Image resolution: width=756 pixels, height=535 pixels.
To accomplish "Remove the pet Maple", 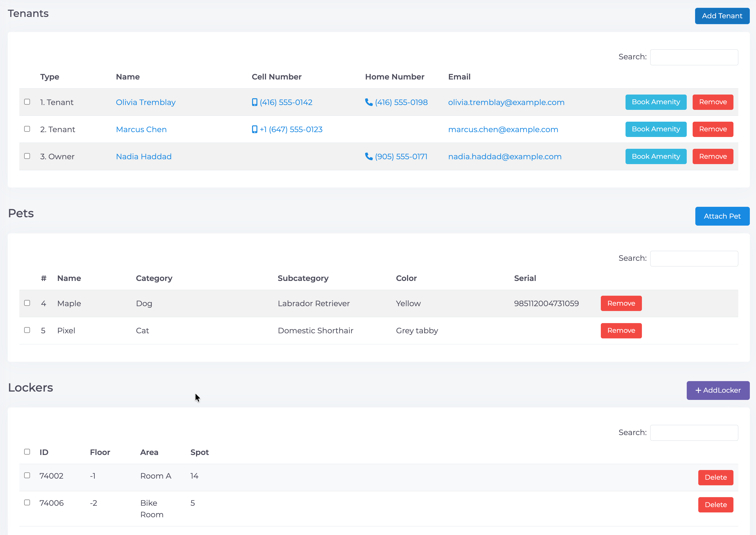I will pyautogui.click(x=621, y=303).
